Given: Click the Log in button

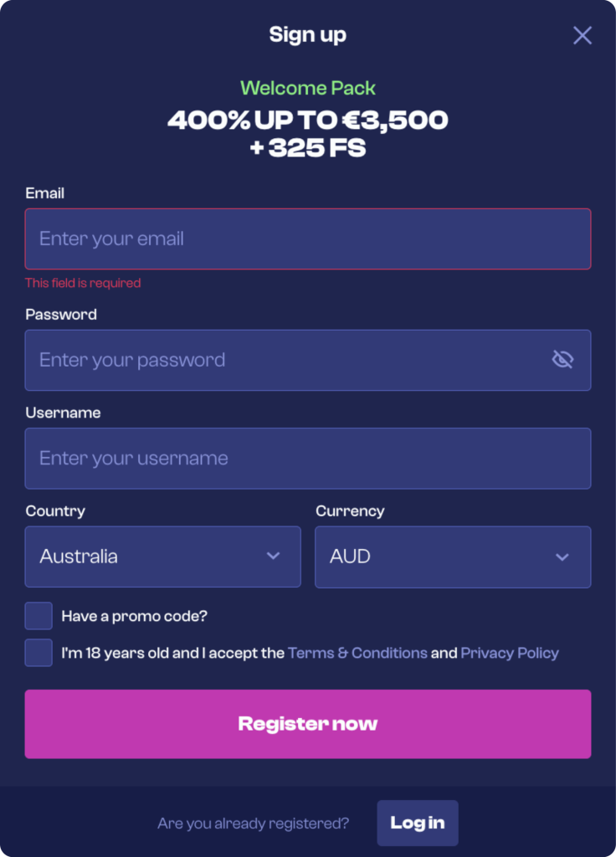Looking at the screenshot, I should point(417,823).
